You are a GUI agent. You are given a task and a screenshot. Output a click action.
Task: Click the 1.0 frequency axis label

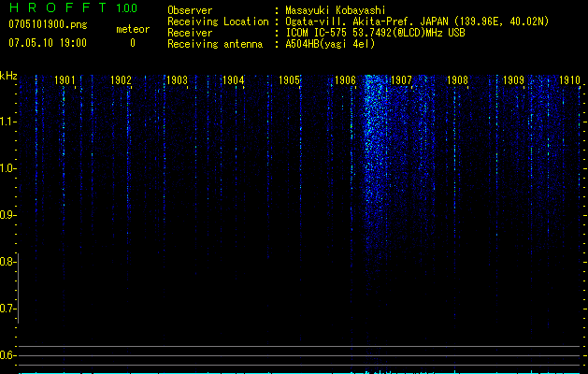point(7,168)
